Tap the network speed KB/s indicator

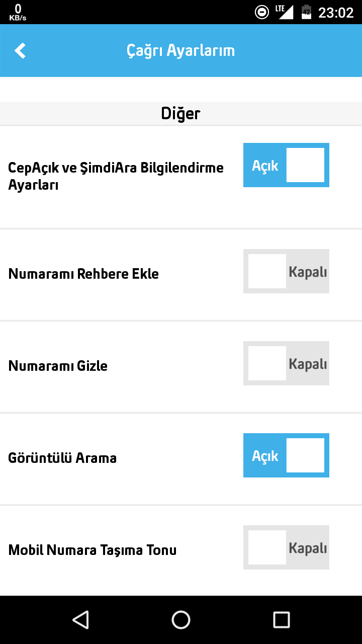tap(18, 12)
